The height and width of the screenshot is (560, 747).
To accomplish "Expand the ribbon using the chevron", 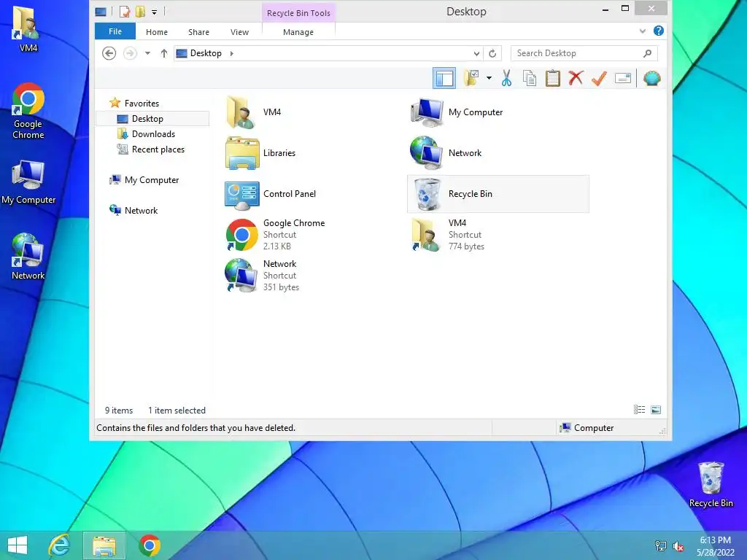I will tap(642, 31).
